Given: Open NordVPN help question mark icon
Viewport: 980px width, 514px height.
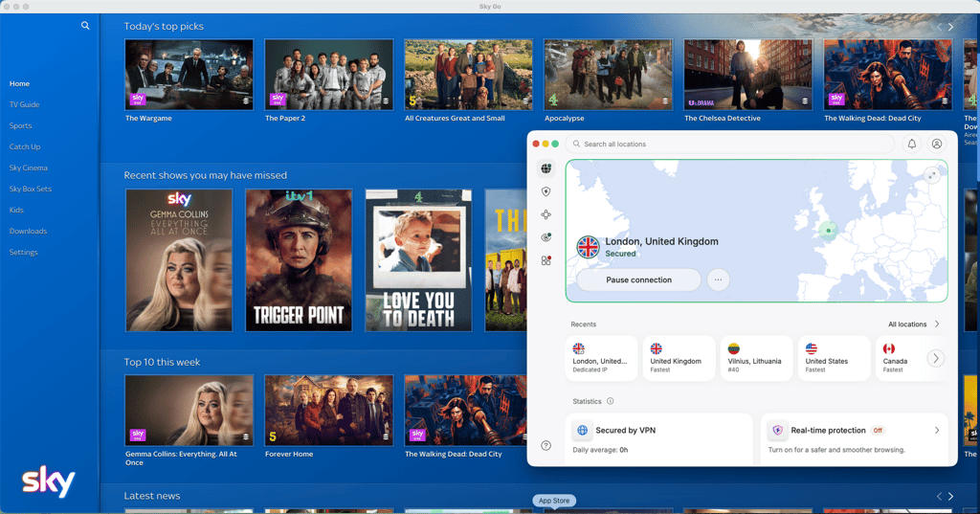Looking at the screenshot, I should click(x=546, y=445).
